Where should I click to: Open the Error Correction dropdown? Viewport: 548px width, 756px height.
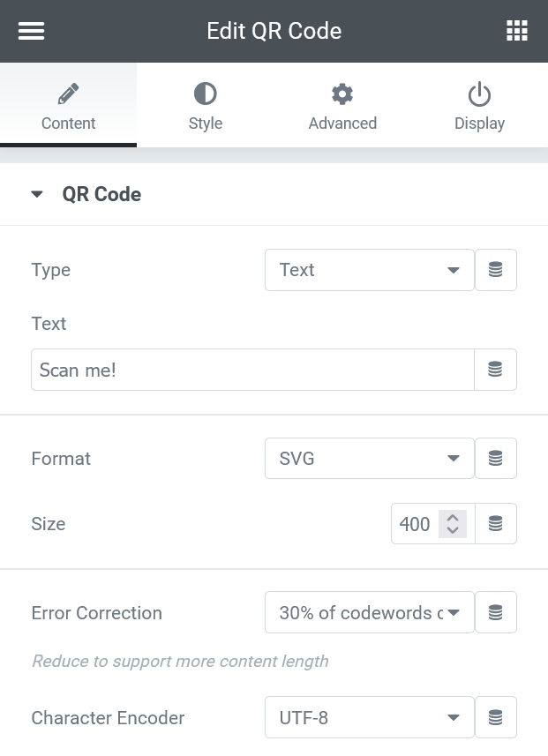click(x=370, y=612)
